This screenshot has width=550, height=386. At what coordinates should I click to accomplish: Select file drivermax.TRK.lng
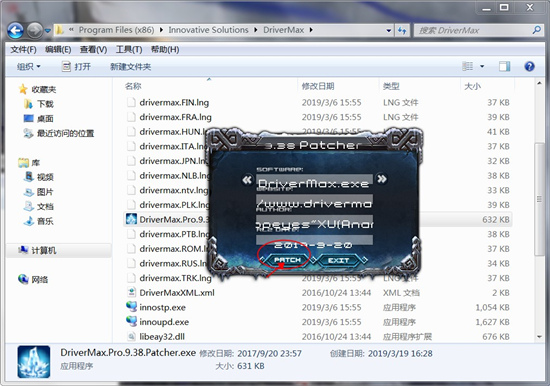[175, 278]
